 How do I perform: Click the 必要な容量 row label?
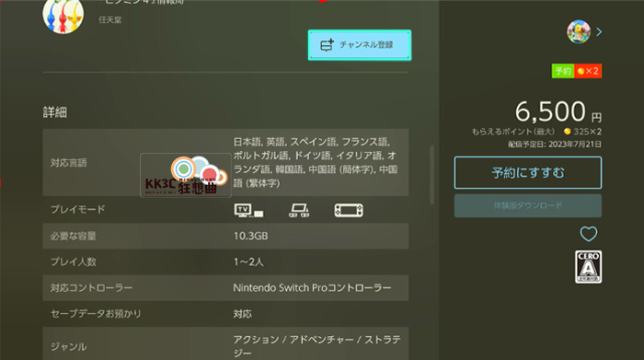[x=73, y=236]
